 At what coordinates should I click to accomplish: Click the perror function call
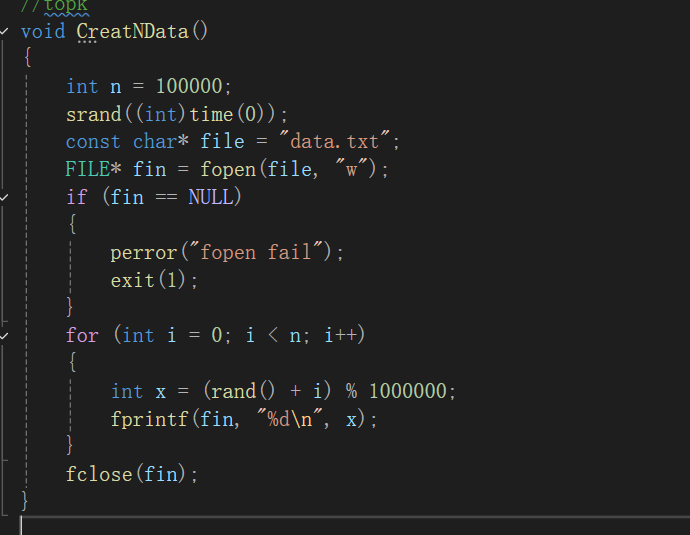click(143, 253)
